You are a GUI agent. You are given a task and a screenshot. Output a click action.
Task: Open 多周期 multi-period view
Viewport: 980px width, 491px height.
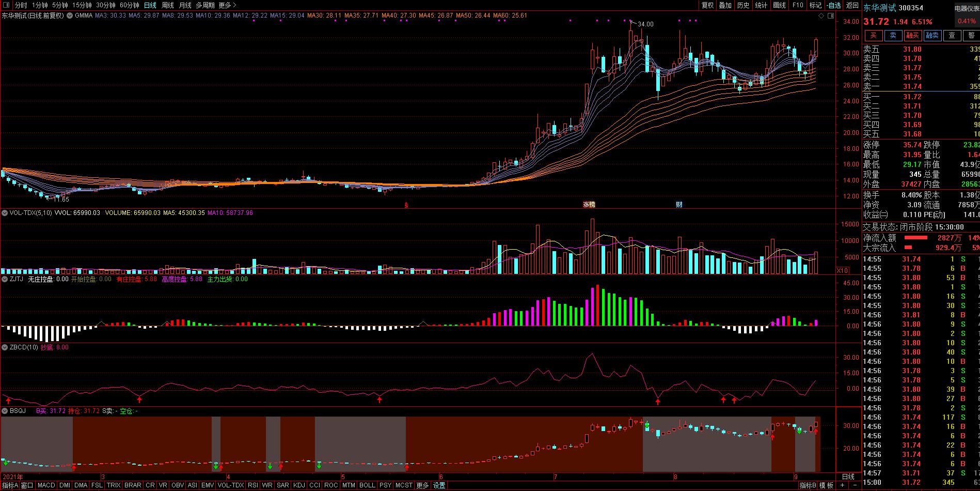click(x=205, y=5)
